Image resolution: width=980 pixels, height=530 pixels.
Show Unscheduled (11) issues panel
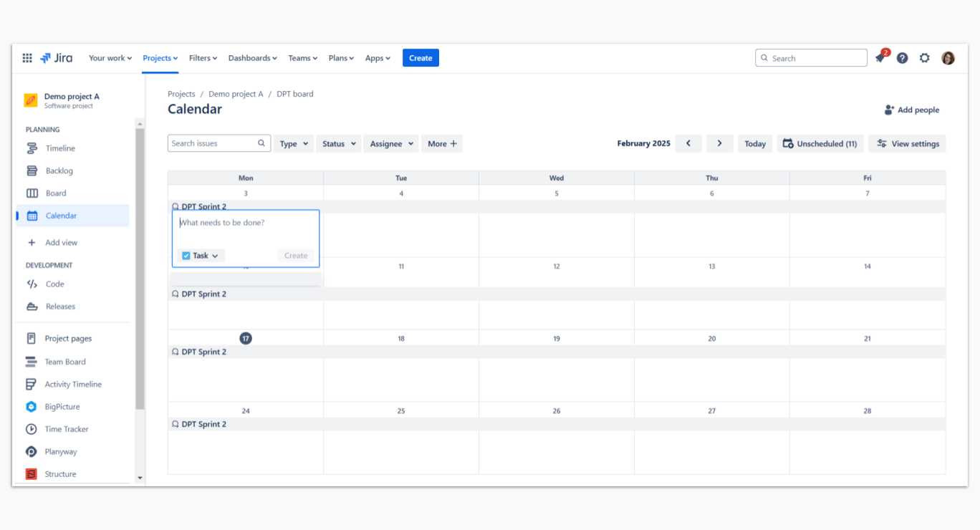tap(820, 144)
